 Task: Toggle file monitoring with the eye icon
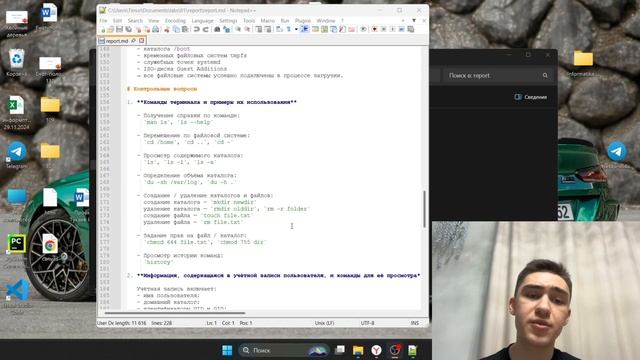364,29
